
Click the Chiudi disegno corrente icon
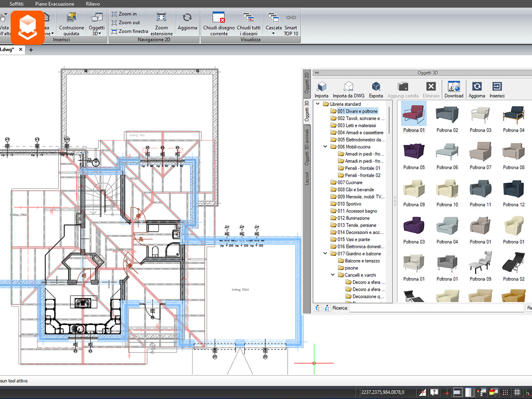[x=219, y=18]
